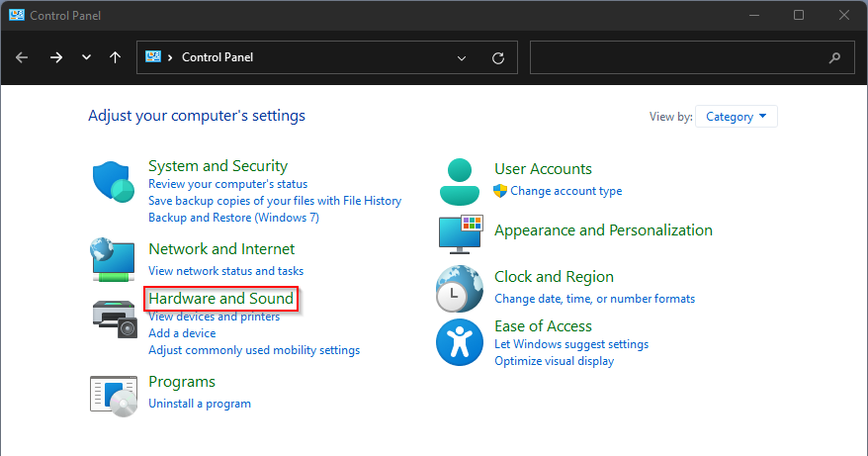
Task: Click the search magnifier icon
Action: 834,57
